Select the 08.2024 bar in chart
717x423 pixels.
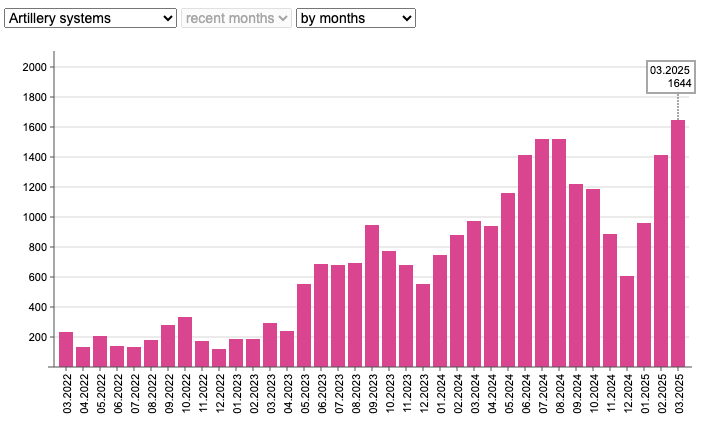pyautogui.click(x=559, y=253)
